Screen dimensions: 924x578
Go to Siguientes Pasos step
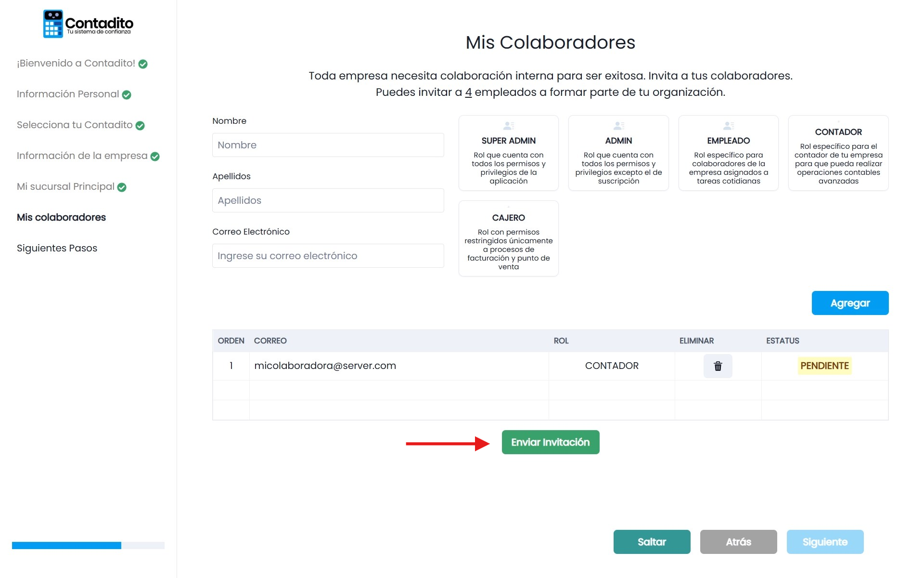pyautogui.click(x=57, y=248)
